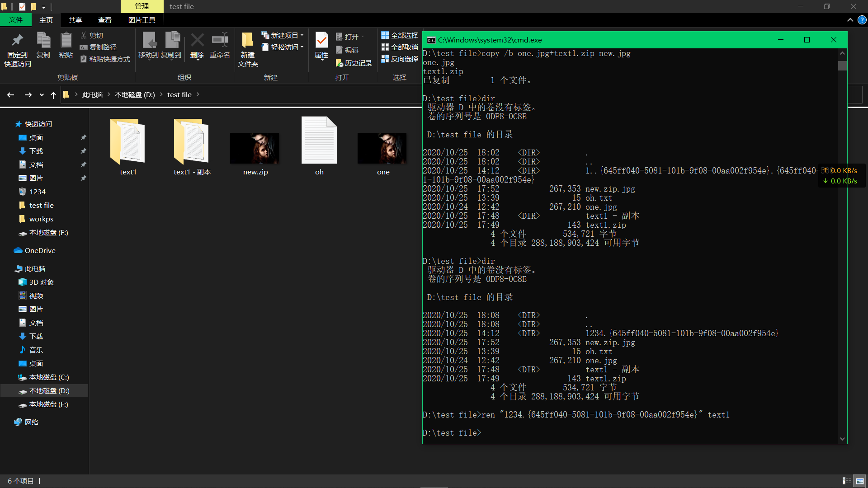The image size is (868, 488).
Task: Click the Rename (重命名) icon
Action: (220, 41)
